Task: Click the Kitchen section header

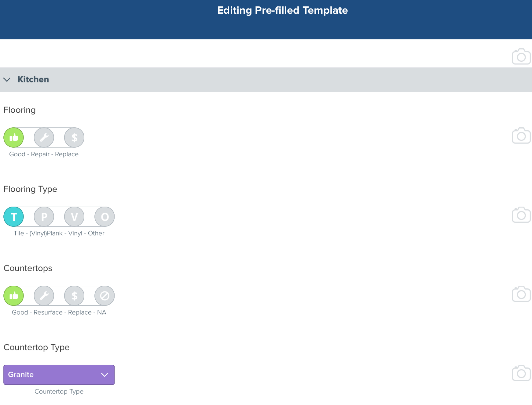Action: click(266, 80)
